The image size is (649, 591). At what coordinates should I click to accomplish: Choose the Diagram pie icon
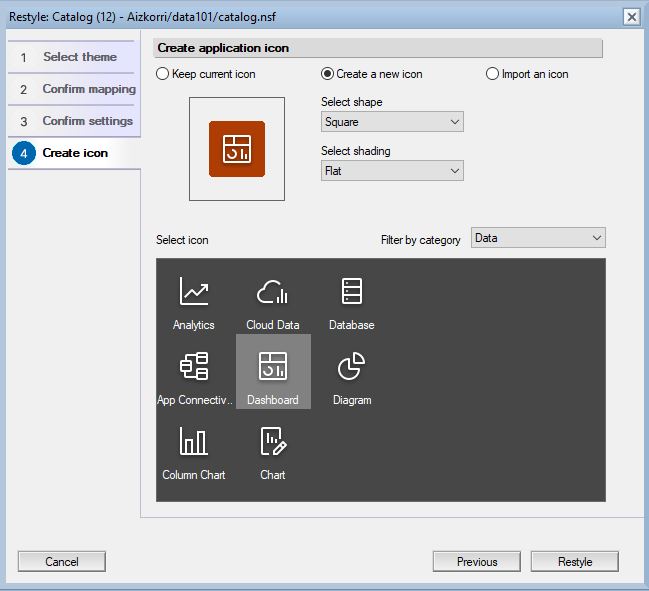(352, 374)
